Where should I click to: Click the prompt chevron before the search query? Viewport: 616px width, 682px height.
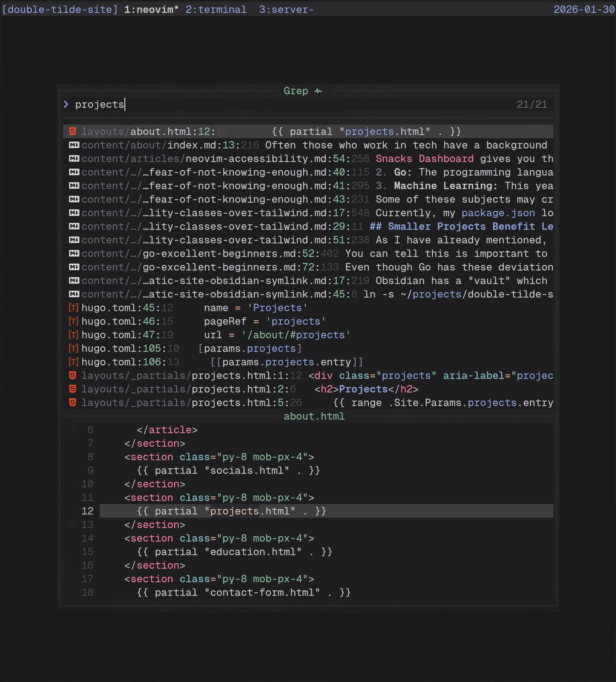tap(66, 104)
